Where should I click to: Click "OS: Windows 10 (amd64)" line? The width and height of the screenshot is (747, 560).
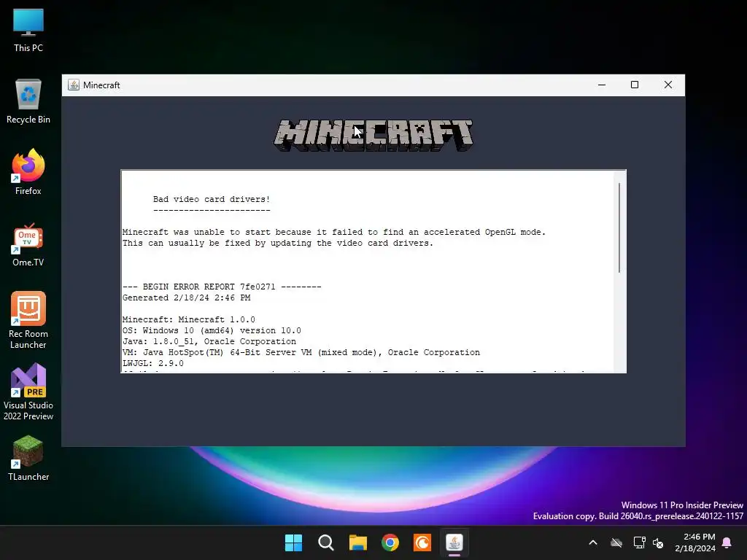[212, 330]
